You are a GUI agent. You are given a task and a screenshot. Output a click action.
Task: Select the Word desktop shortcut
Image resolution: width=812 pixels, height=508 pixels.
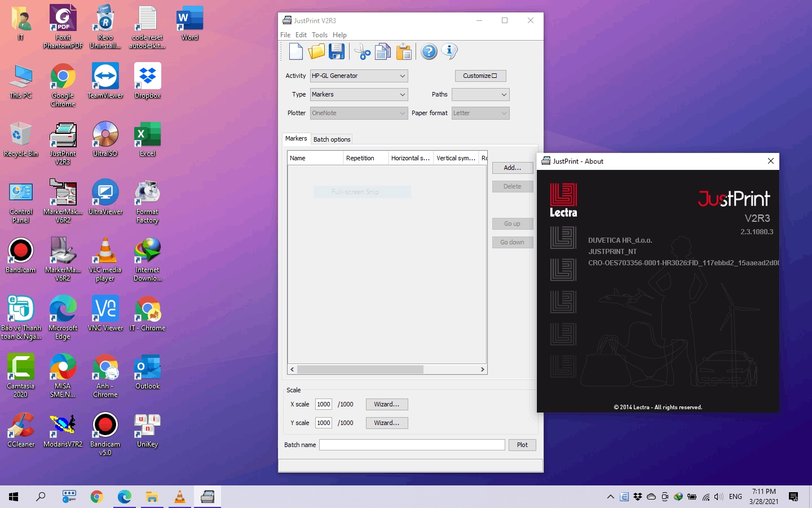190,23
